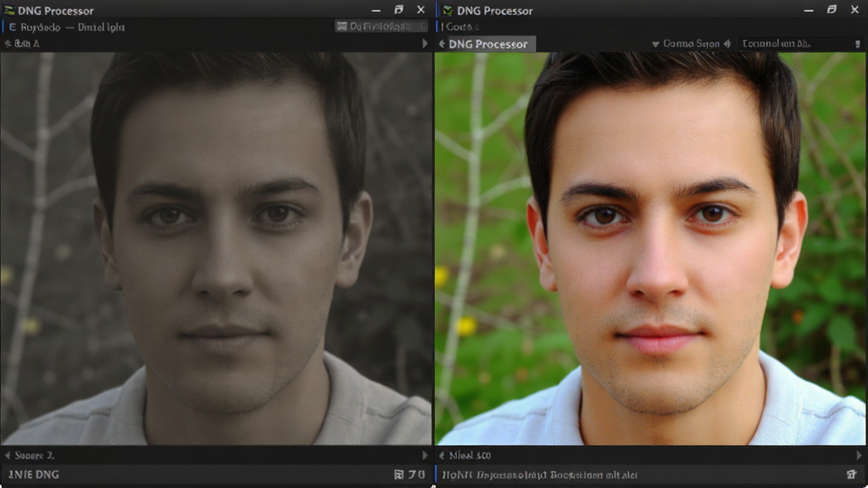Open the Gocs menu in the right window
Viewport: 868px width, 488px height.
coord(459,26)
